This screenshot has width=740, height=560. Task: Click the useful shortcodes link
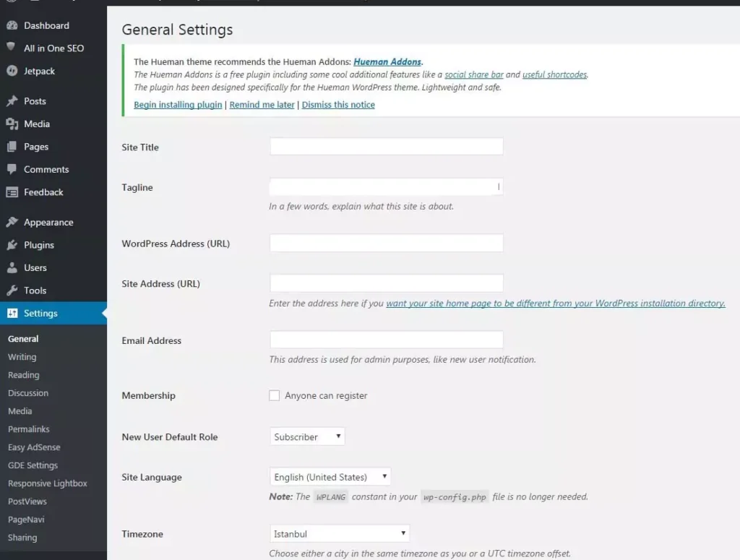click(x=554, y=74)
